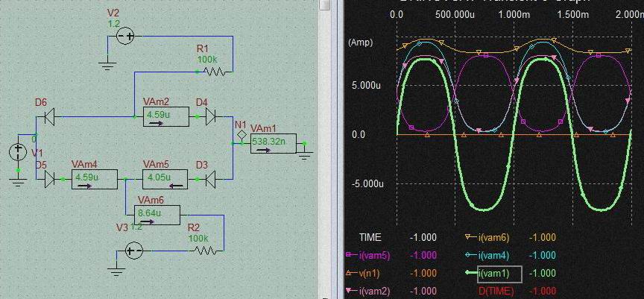Select diode D4 symbol
644x299 pixels.
click(x=210, y=116)
